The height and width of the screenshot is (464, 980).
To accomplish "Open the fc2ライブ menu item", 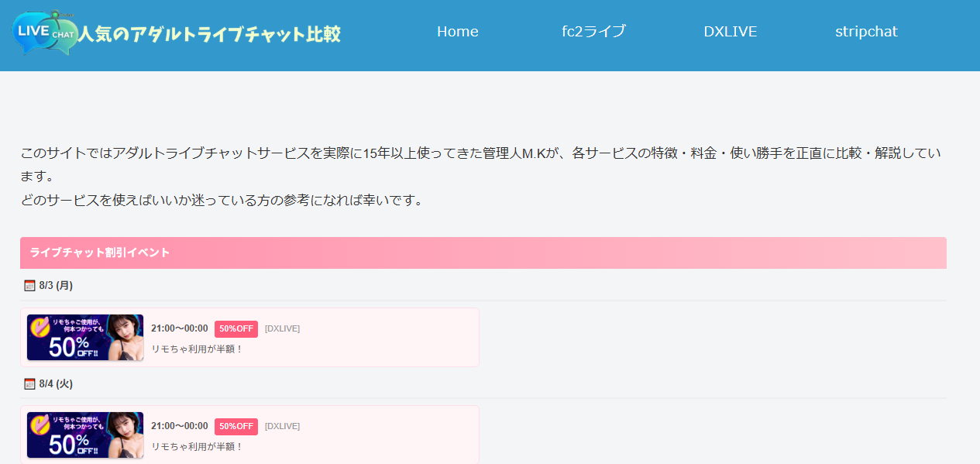I will click(x=593, y=32).
